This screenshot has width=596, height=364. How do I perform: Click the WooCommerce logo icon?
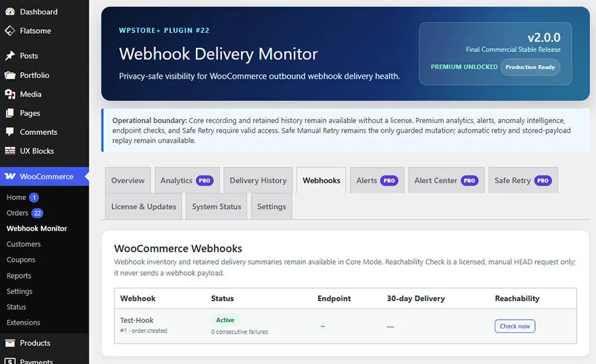click(10, 176)
